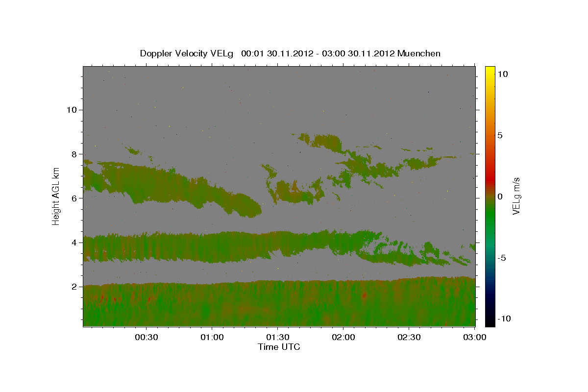Click the '01:00' time tick label
588x392 pixels.
[212, 337]
